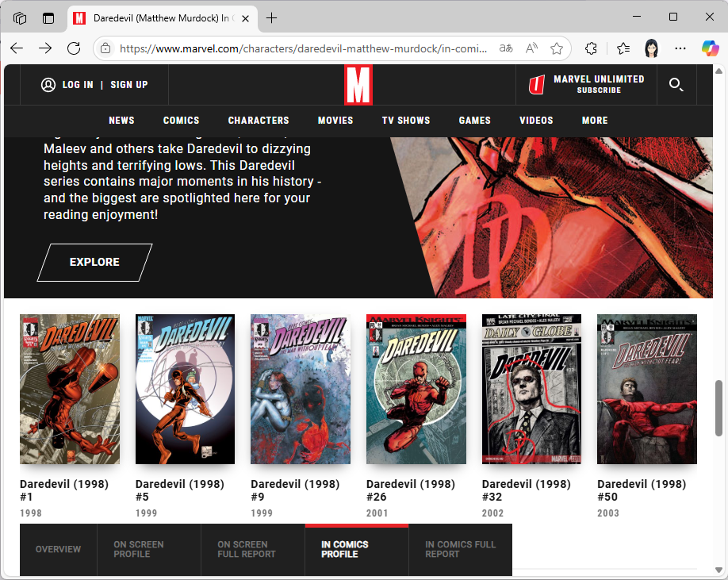Screen dimensions: 728x580
Task: Open the GAMES menu
Action: pos(475,121)
